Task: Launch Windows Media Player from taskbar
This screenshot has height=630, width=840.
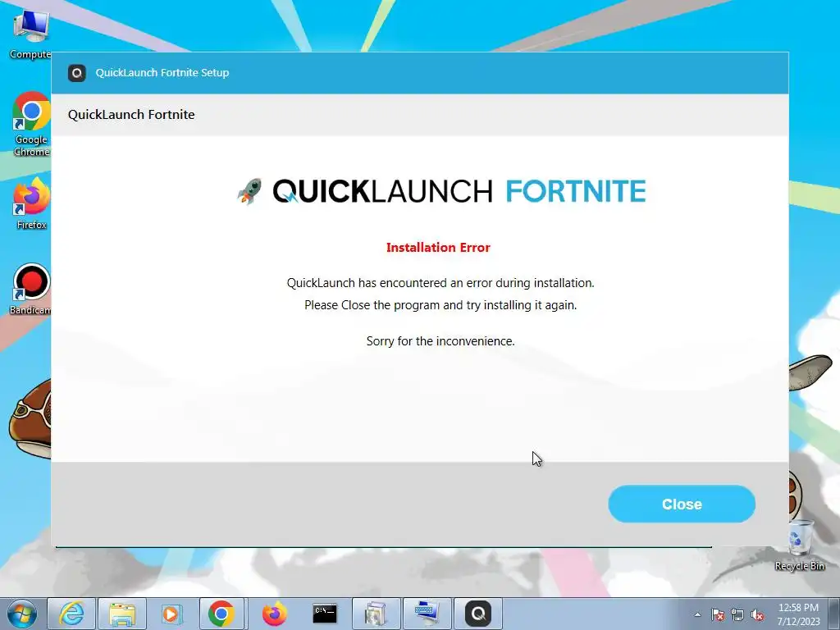Action: 172,614
